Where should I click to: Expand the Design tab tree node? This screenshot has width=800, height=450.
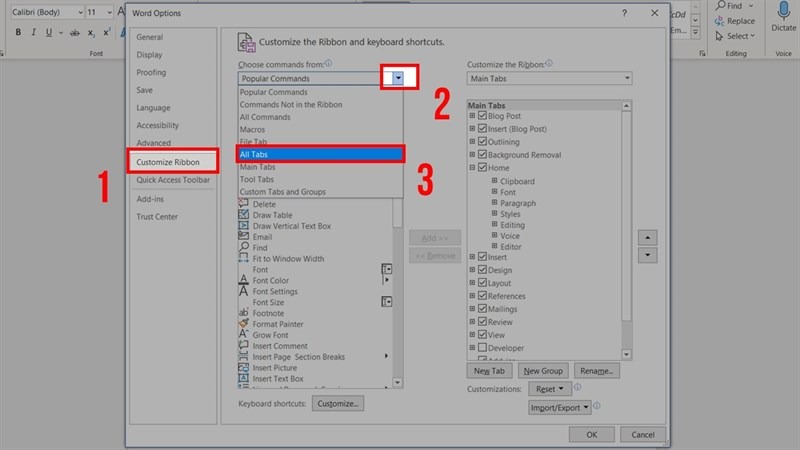coord(472,270)
